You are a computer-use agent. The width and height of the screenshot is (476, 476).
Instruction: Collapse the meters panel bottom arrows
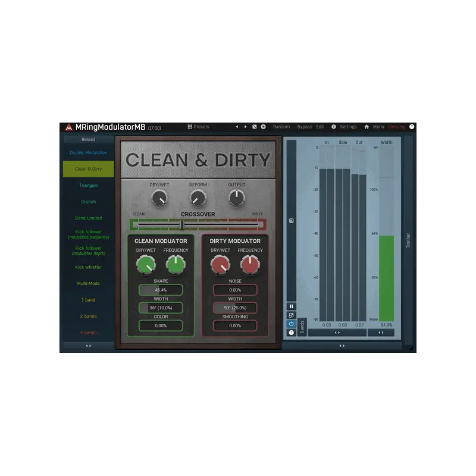click(342, 346)
